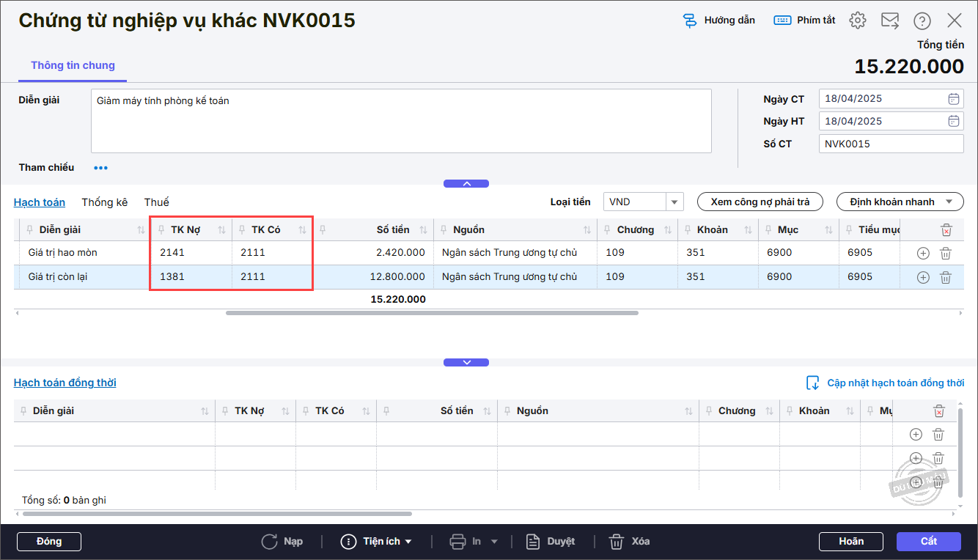Open the help question mark icon
The height and width of the screenshot is (560, 978).
[x=922, y=21]
